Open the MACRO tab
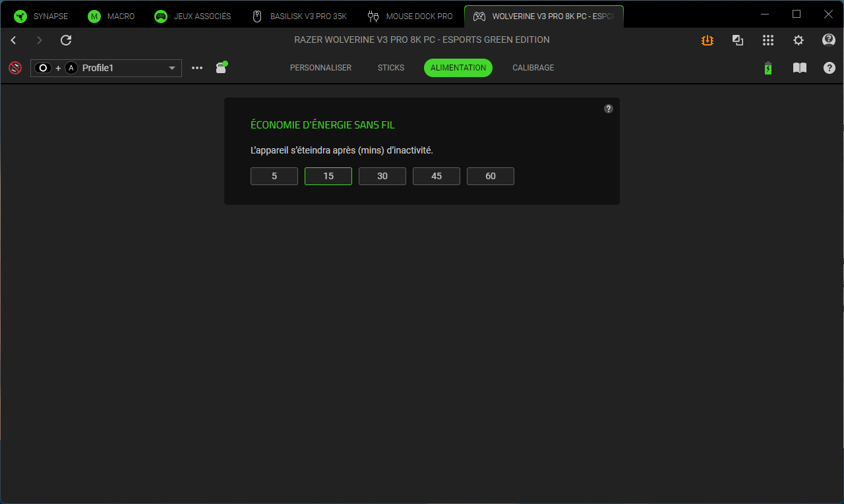Viewport: 844px width, 504px height. 111,16
